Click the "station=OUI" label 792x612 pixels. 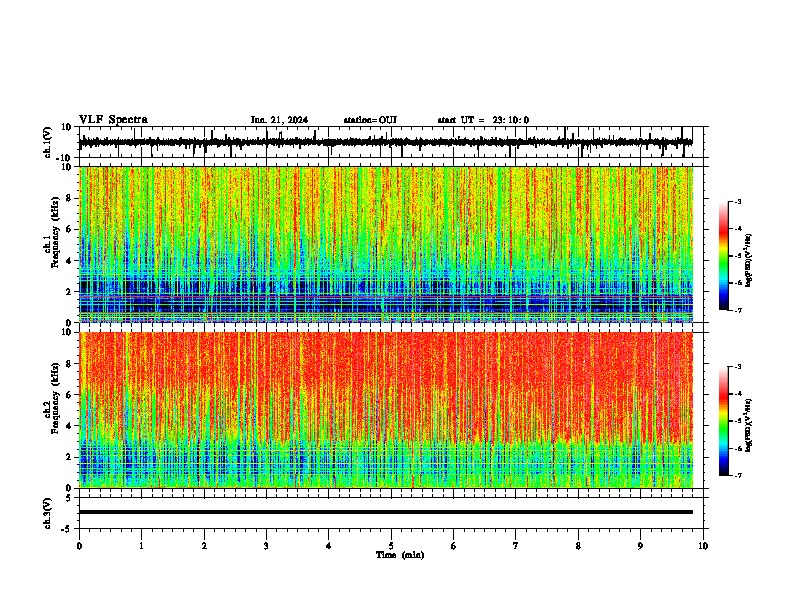point(370,120)
